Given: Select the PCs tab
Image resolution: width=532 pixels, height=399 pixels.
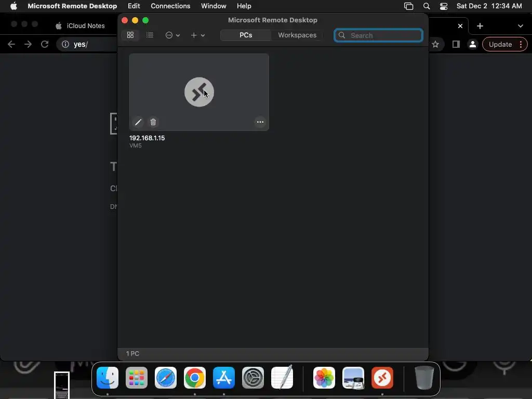Looking at the screenshot, I should click(x=246, y=35).
